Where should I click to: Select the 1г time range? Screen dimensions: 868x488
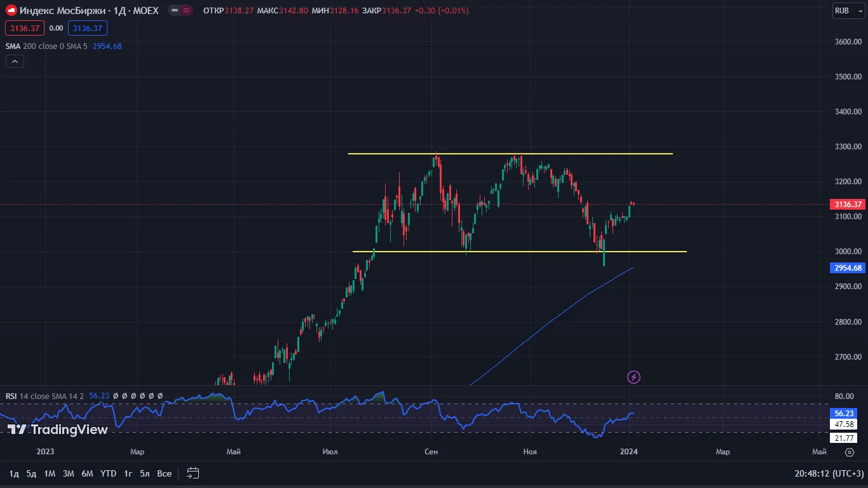128,473
